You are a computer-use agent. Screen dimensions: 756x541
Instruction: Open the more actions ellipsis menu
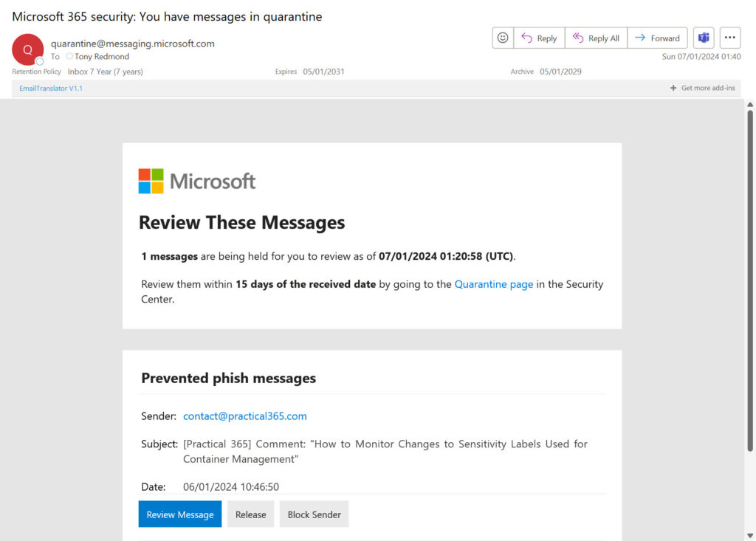[730, 38]
